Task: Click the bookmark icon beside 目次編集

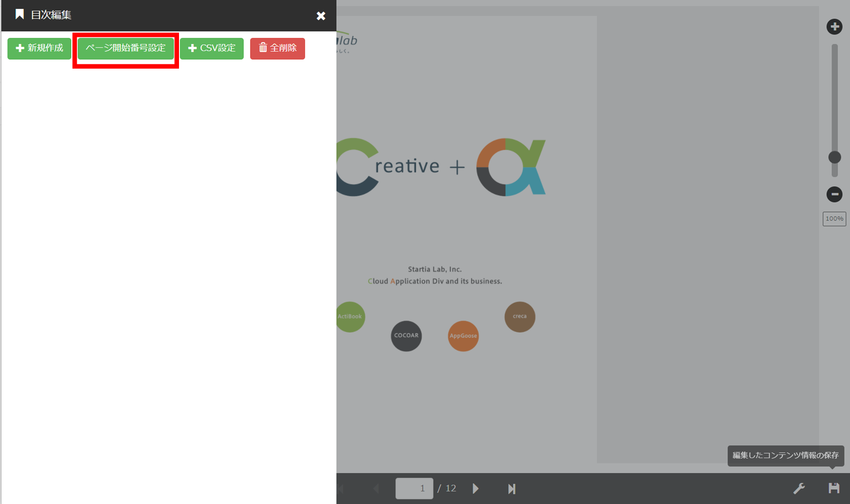Action: (19, 15)
